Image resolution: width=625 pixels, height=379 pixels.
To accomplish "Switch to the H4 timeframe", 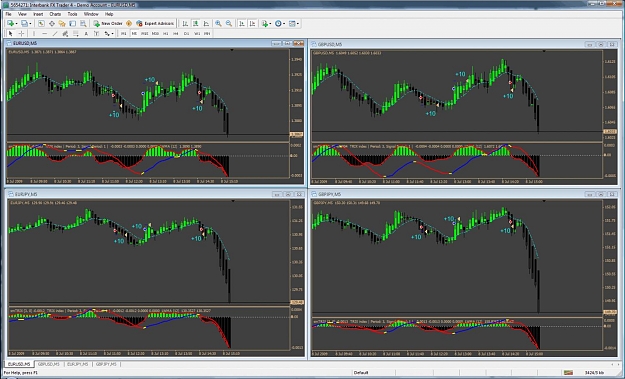I will tap(176, 33).
